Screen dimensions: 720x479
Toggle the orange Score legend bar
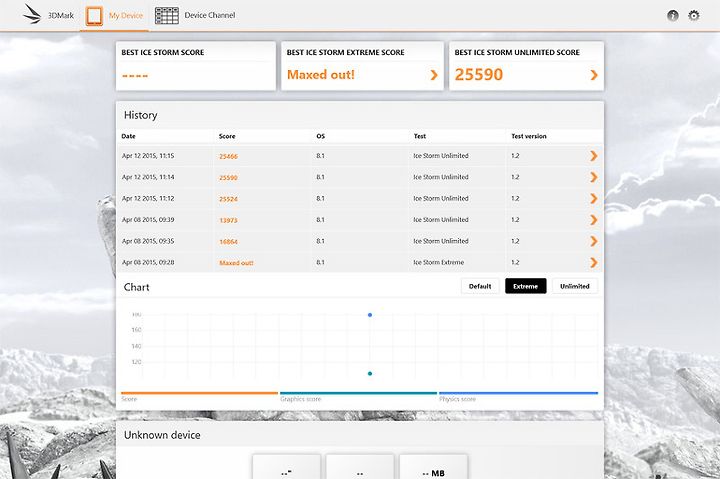(199, 393)
